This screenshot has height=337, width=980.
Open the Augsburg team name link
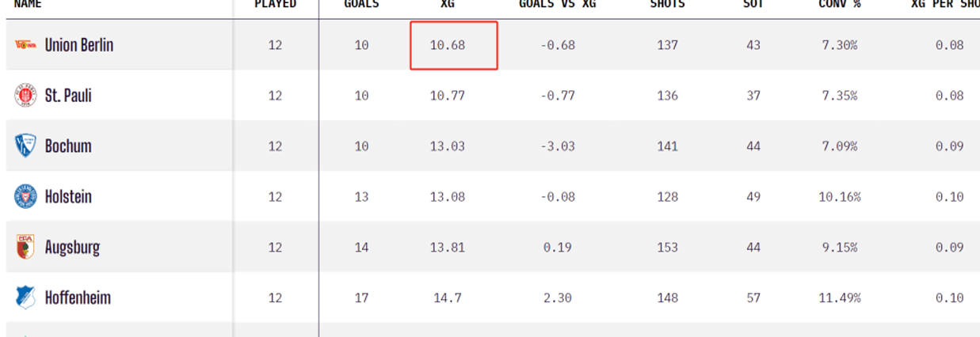coord(72,248)
